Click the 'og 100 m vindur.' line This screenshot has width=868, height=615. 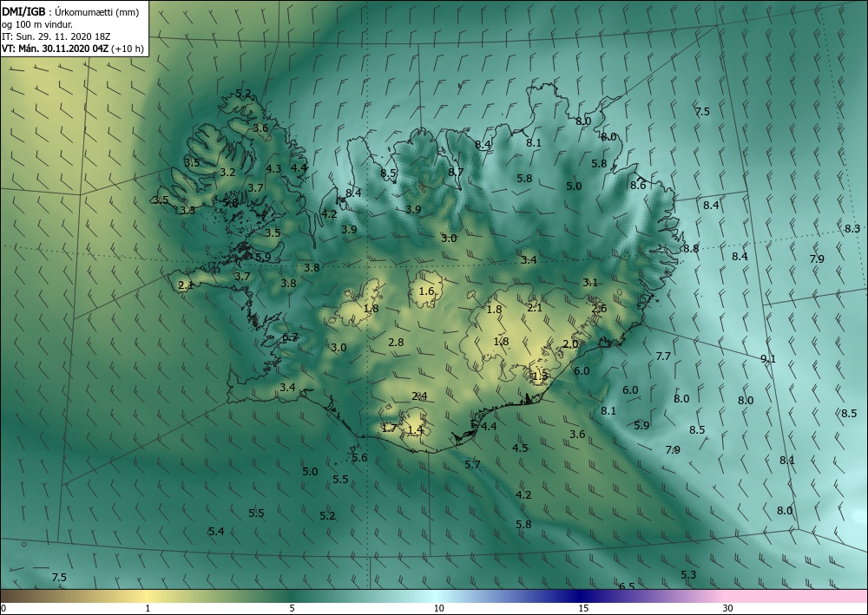point(37,24)
